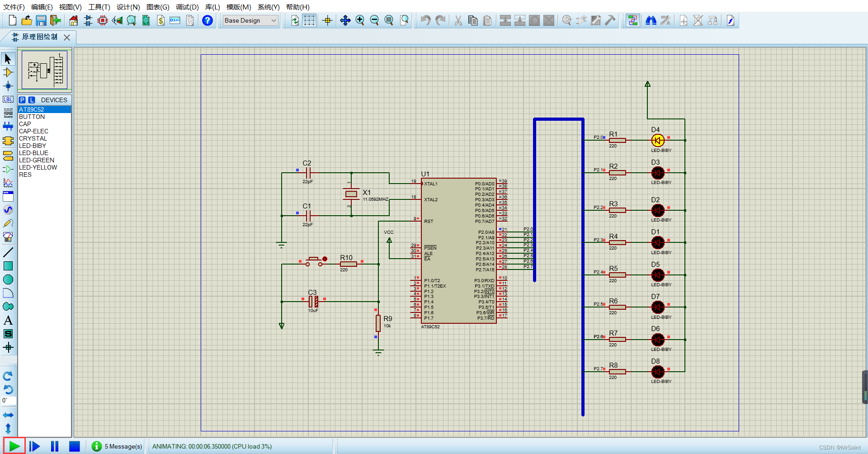This screenshot has width=868, height=454.
Task: Select LED-BIBY in the devices list
Action: (33, 146)
